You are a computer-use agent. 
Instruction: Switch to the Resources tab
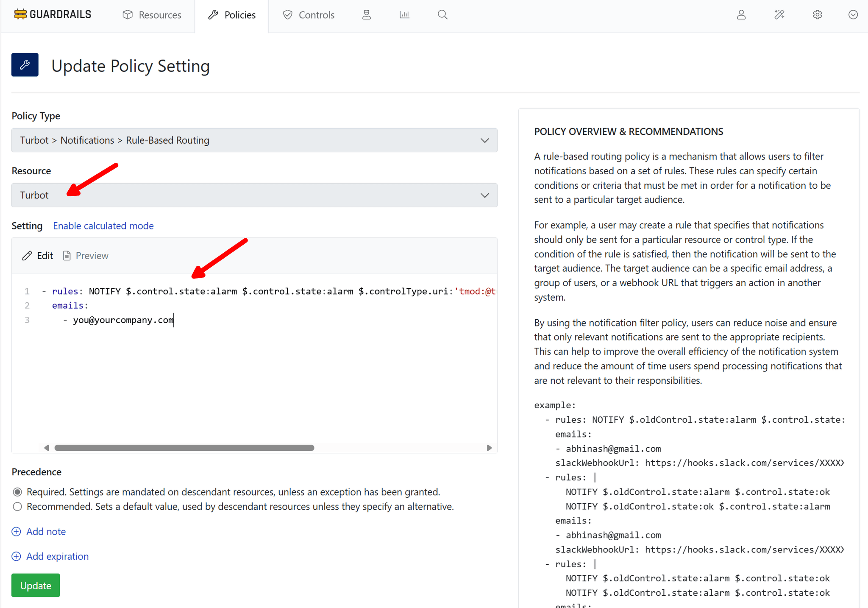coord(152,15)
